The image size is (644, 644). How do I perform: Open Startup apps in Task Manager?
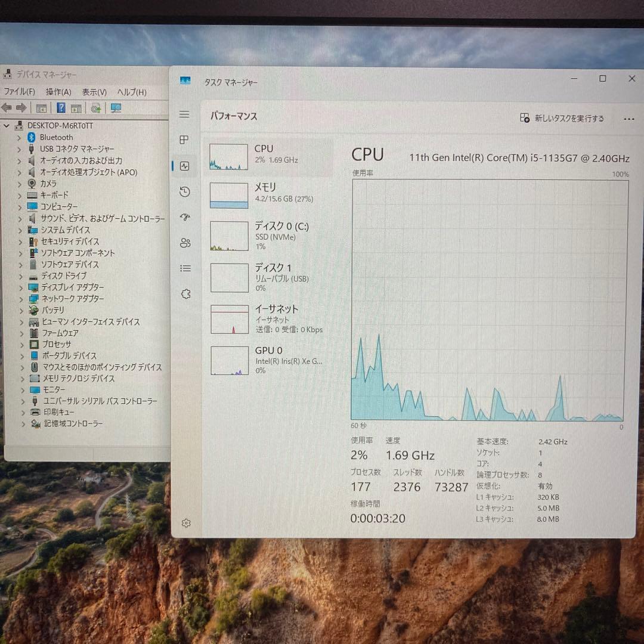185,217
